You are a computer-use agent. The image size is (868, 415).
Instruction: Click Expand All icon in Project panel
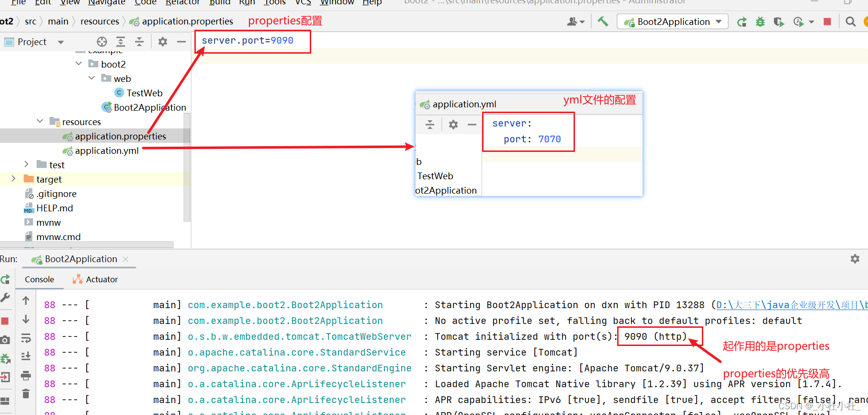121,42
